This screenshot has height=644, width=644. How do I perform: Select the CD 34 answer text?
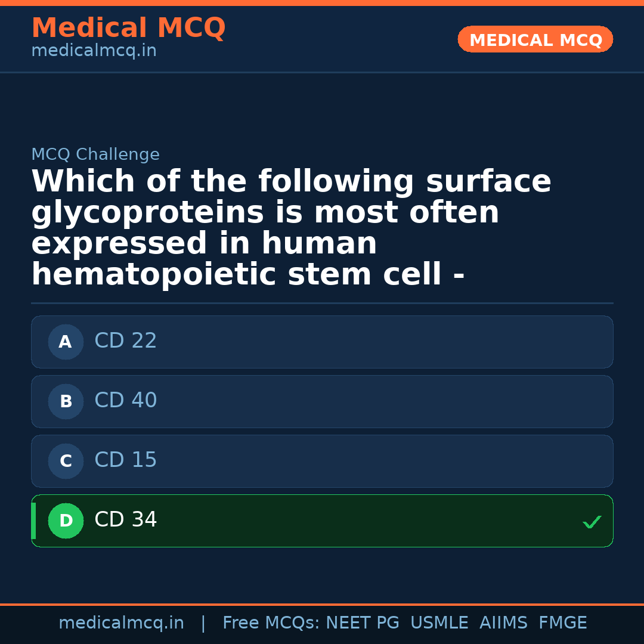pos(125,520)
